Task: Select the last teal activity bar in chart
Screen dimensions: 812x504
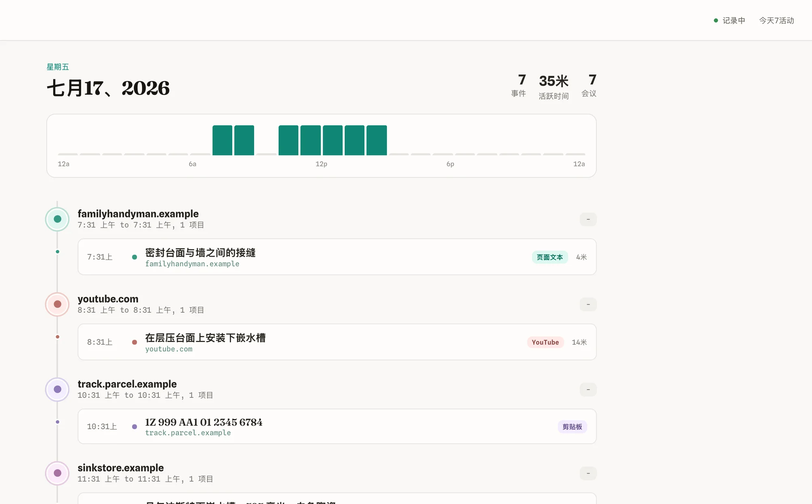Action: 376,140
